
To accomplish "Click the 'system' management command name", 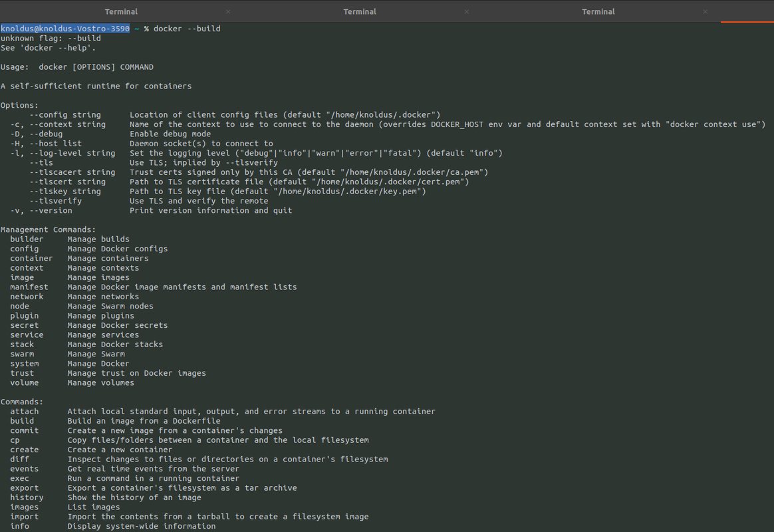I will (24, 364).
